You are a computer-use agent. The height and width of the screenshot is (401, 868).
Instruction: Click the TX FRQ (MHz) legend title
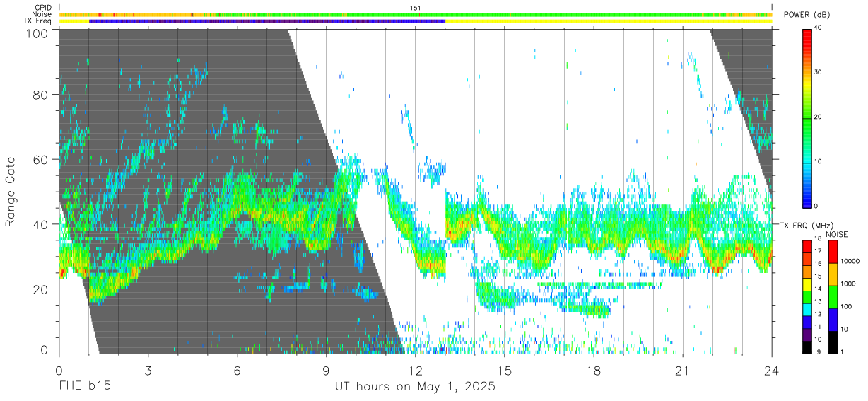807,225
